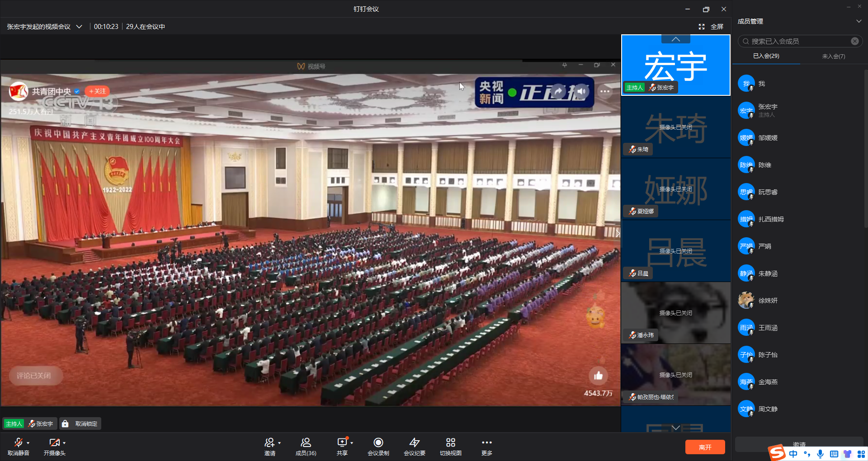
Task: Unmute the microphone
Action: pyautogui.click(x=18, y=442)
